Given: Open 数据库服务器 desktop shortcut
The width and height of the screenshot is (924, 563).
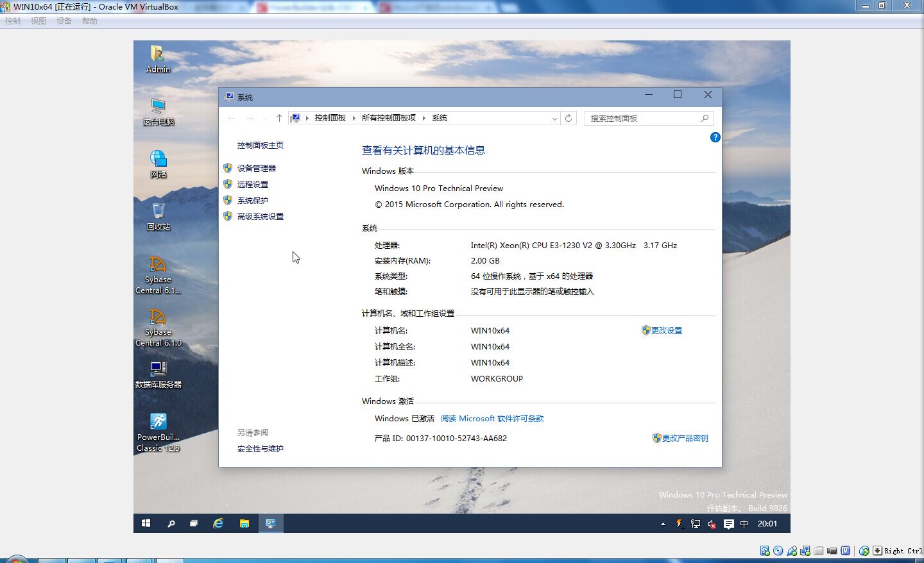Looking at the screenshot, I should (158, 374).
